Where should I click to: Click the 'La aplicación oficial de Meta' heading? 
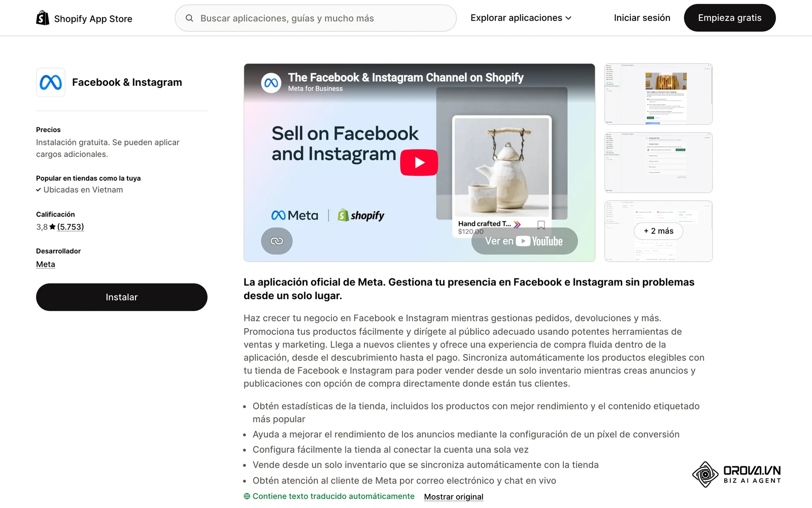(x=469, y=289)
